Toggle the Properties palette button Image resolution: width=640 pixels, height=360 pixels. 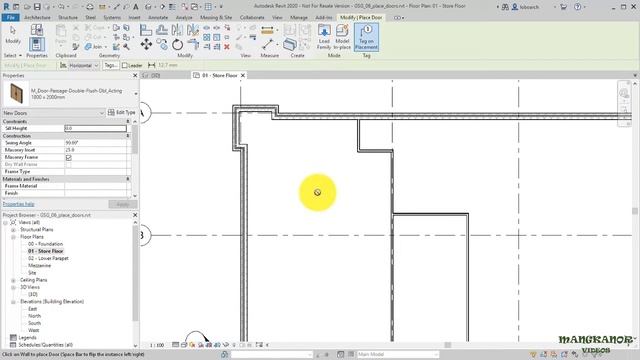pos(36,44)
